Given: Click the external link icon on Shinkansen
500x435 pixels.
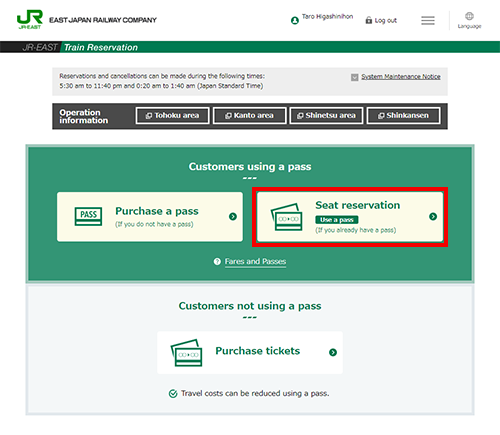Looking at the screenshot, I should 381,116.
